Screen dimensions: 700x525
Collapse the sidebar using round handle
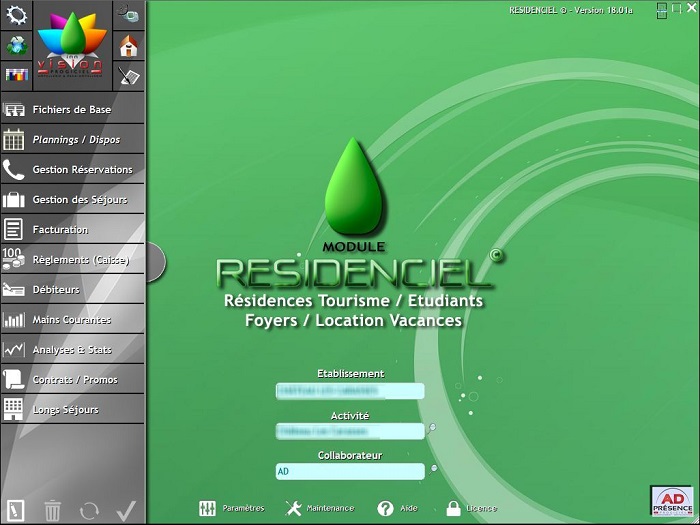click(155, 262)
